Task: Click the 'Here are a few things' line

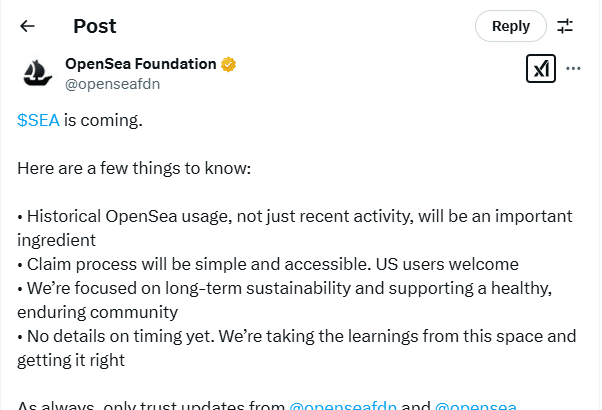Action: [x=134, y=168]
